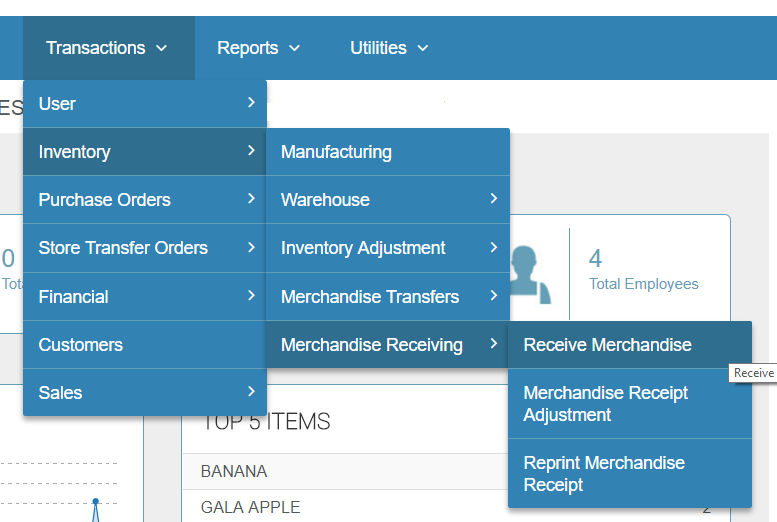The width and height of the screenshot is (777, 522).
Task: Select the Warehouse submenu entry
Action: [x=388, y=200]
